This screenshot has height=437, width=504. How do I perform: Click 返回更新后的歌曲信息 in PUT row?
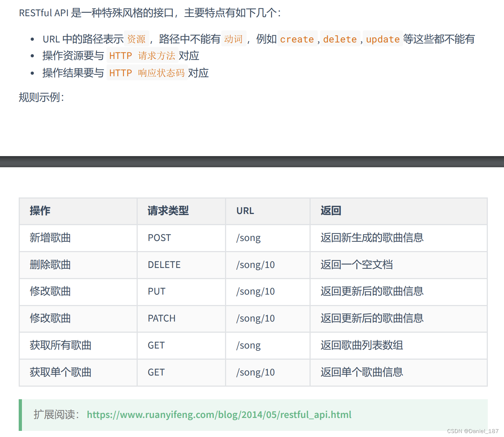[399, 291]
